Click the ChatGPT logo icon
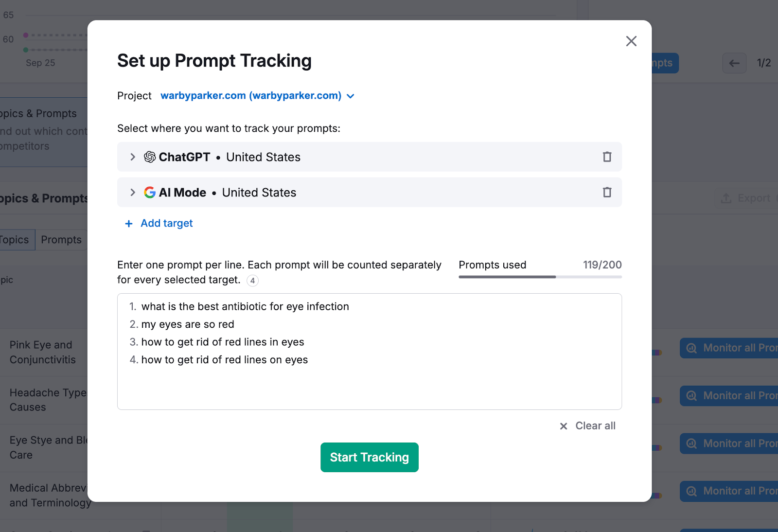Viewport: 778px width, 532px height. click(x=149, y=157)
